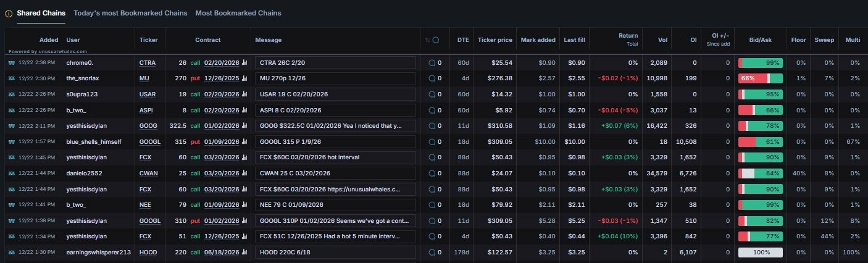868x263 pixels.
Task: Click the wave flow icon in chrome0. row
Action: (x=11, y=62)
